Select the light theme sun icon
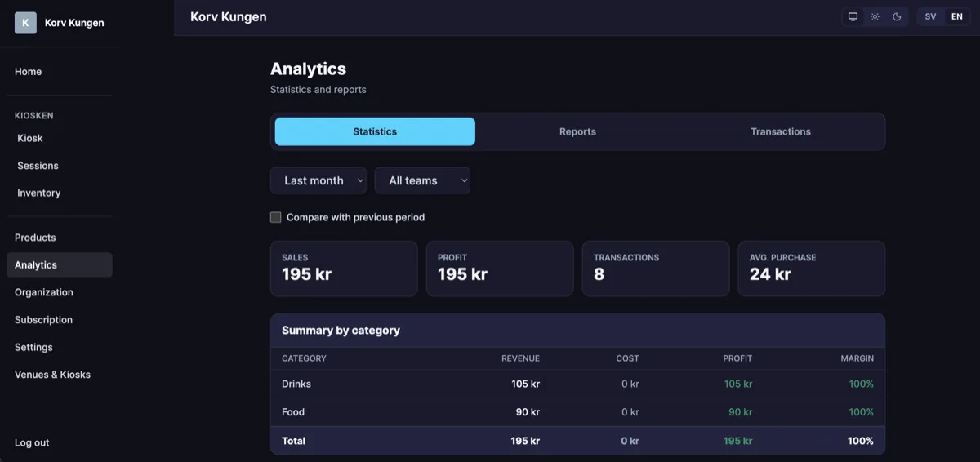 click(875, 16)
